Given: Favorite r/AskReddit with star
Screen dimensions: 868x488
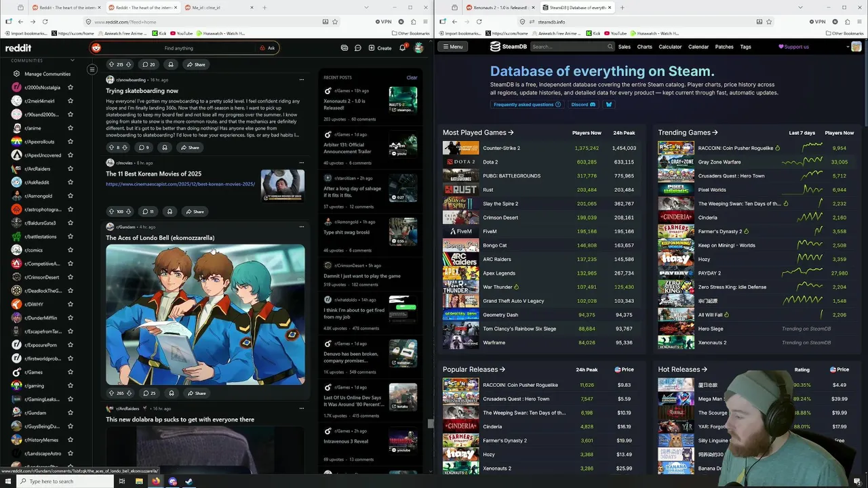Looking at the screenshot, I should [71, 182].
